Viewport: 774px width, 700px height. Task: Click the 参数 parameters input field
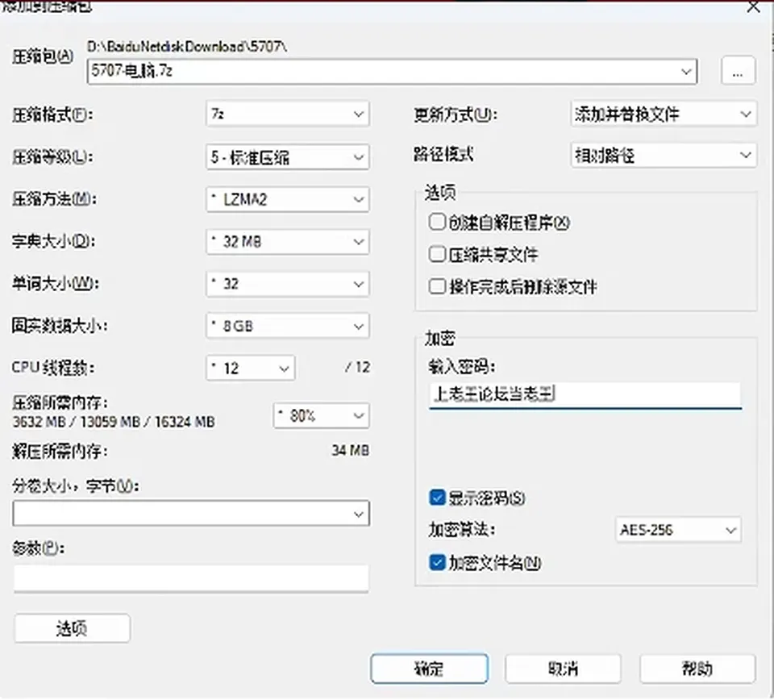pyautogui.click(x=191, y=578)
